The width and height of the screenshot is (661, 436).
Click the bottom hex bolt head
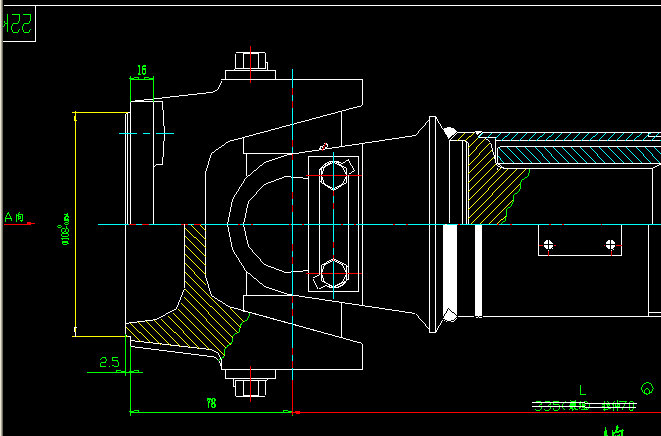249,388
